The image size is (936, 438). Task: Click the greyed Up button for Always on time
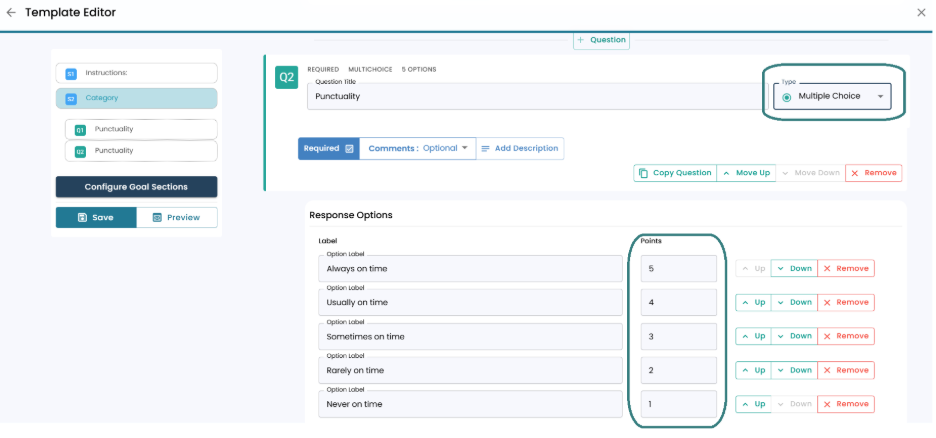[753, 269]
